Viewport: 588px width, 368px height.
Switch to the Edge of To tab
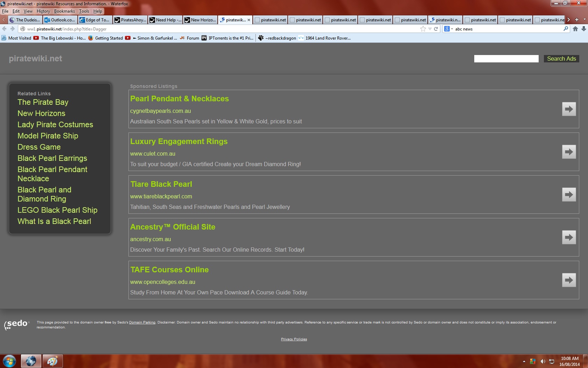(x=95, y=20)
